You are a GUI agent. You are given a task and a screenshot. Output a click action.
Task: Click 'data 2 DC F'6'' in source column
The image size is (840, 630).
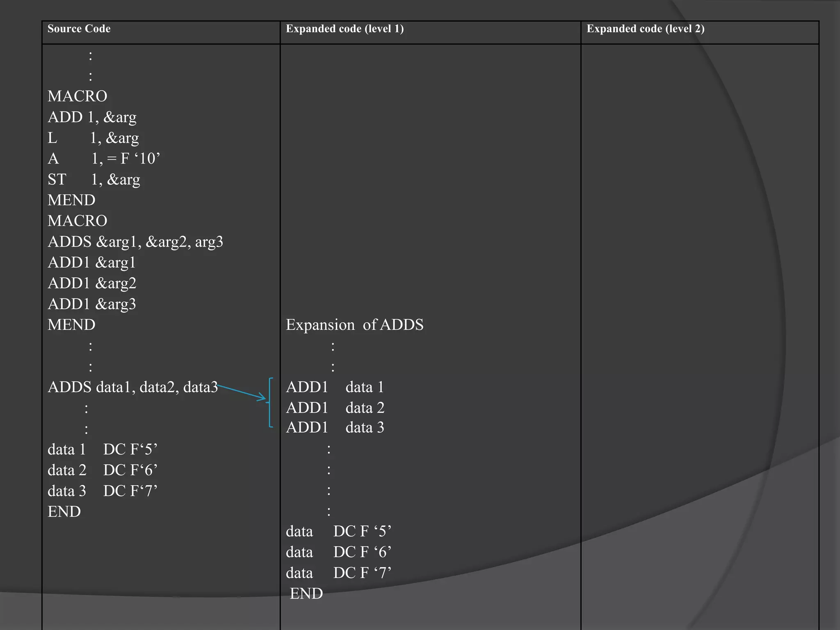pyautogui.click(x=102, y=470)
